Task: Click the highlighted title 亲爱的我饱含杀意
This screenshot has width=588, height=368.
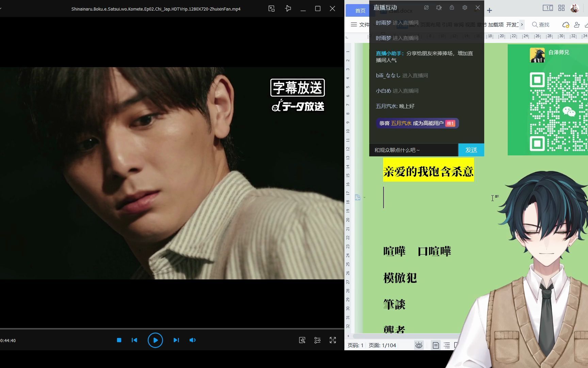Action: 428,171
